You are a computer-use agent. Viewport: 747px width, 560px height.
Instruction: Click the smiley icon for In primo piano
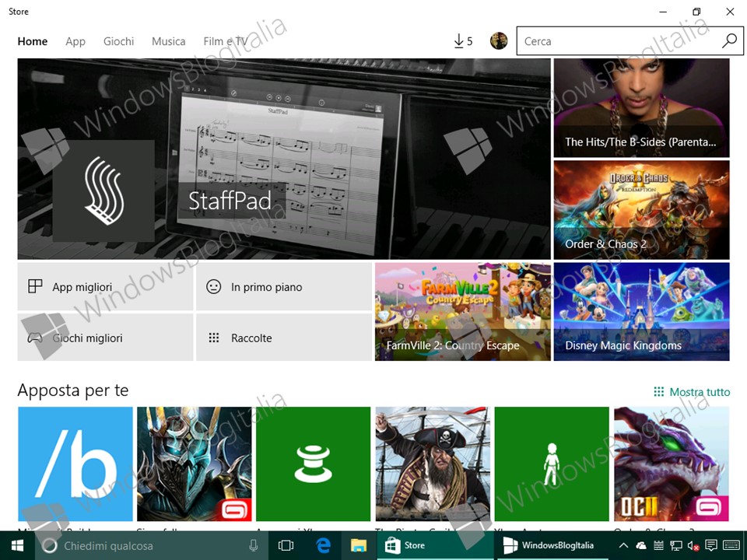[x=213, y=287]
